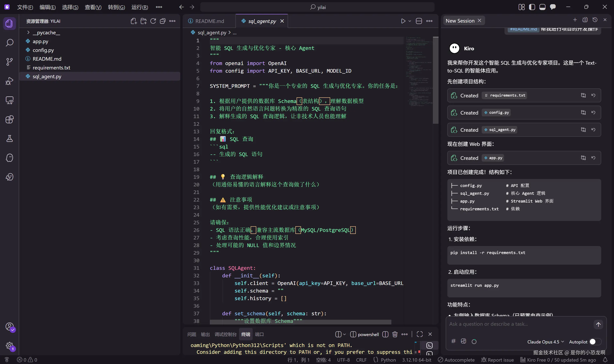614x364 pixels.
Task: Open chat history in Kiro panel
Action: (x=595, y=20)
